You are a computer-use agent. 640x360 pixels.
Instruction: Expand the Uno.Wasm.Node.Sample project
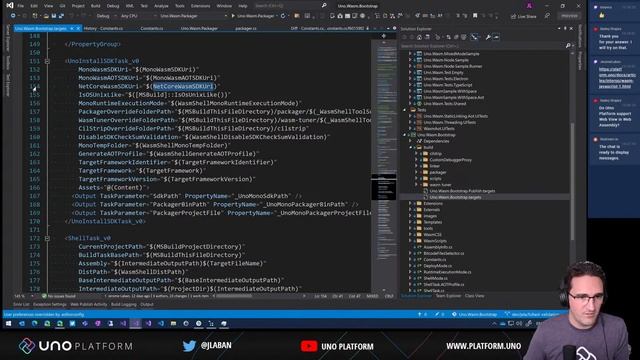pos(410,60)
